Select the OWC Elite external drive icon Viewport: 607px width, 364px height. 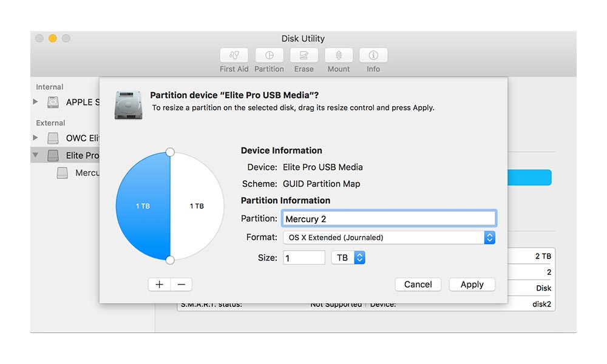54,138
